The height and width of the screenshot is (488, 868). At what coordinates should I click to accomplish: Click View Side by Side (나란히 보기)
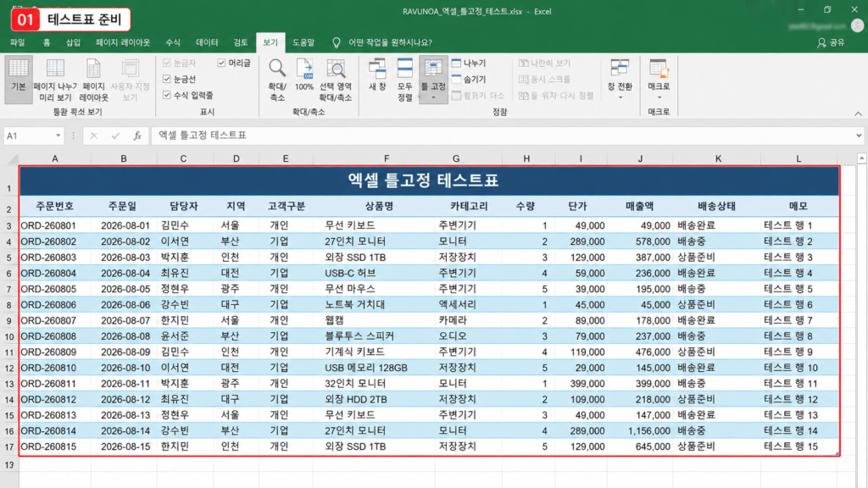(545, 63)
